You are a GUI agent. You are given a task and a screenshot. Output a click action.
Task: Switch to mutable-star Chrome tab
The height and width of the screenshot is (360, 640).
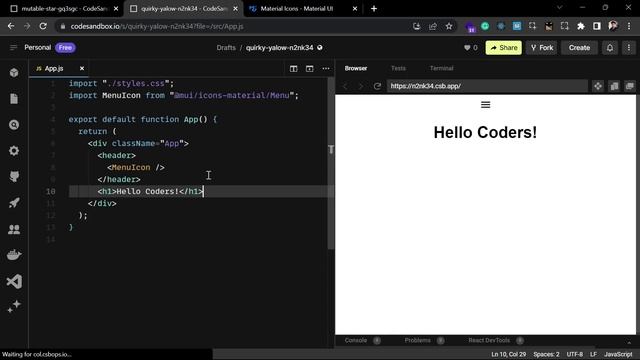[x=64, y=9]
